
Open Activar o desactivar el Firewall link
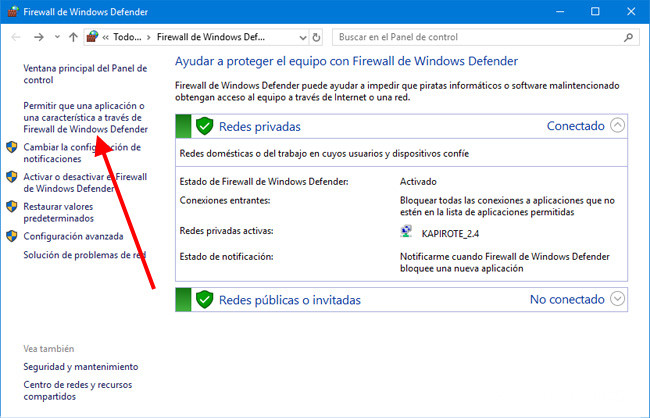(x=84, y=182)
